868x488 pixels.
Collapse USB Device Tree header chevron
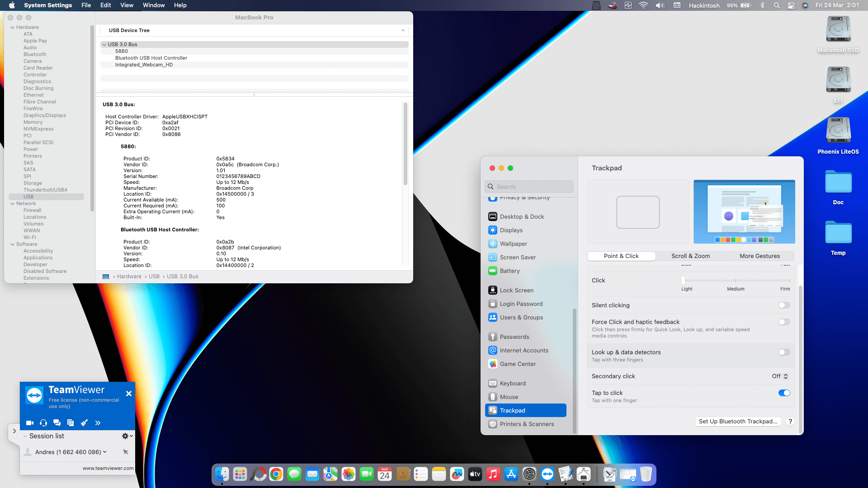pos(403,30)
